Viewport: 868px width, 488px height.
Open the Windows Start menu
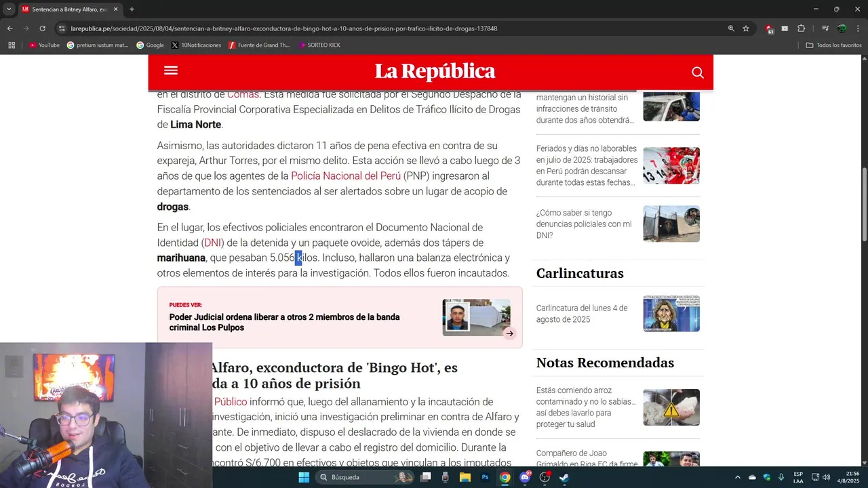click(304, 477)
